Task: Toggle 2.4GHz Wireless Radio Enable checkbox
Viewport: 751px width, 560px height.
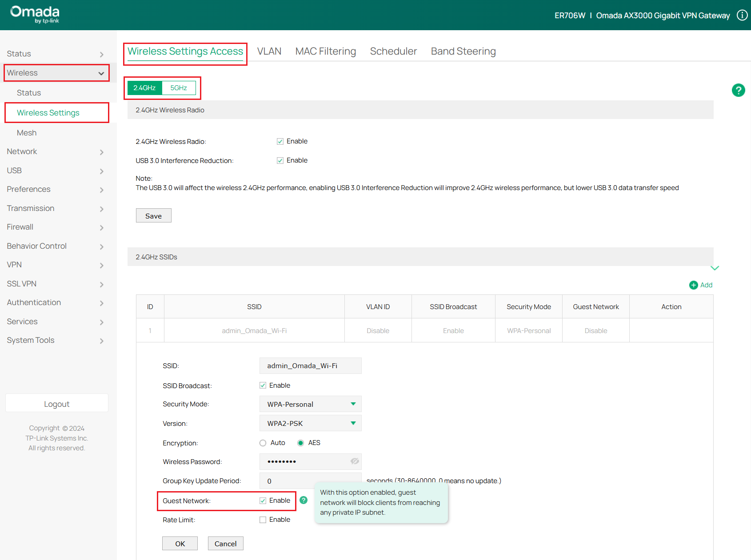Action: click(x=280, y=141)
